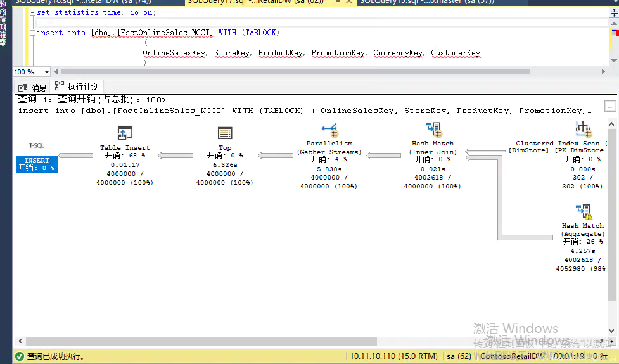This screenshot has width=619, height=364.
Task: Click plan pane vertical scroll down arrow
Action: [612, 331]
